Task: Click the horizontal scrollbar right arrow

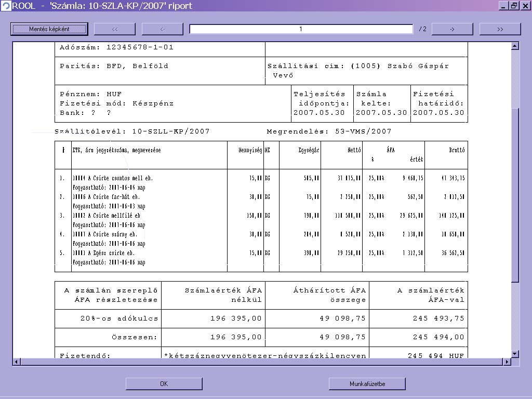Action: click(507, 362)
